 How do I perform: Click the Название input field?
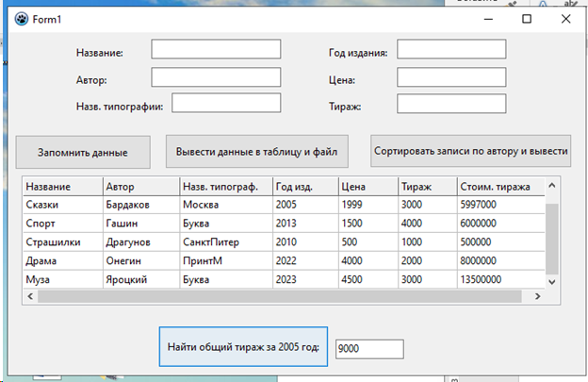[x=216, y=50]
